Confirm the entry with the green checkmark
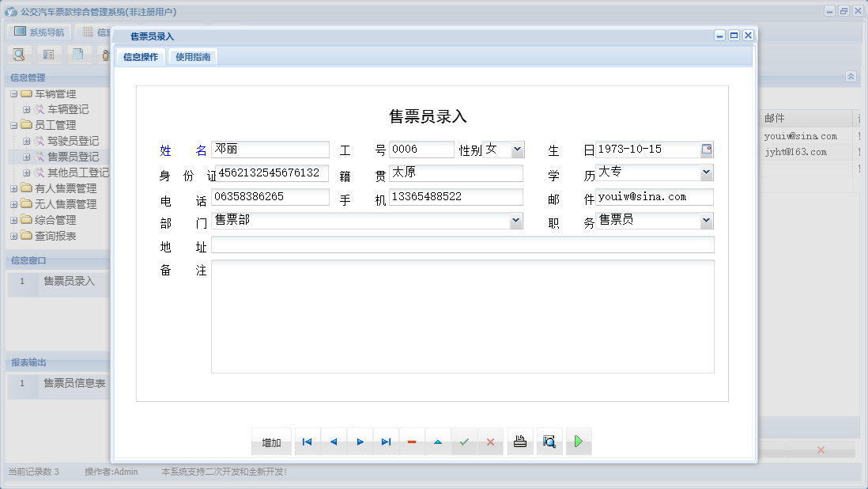868x489 pixels. pos(464,442)
